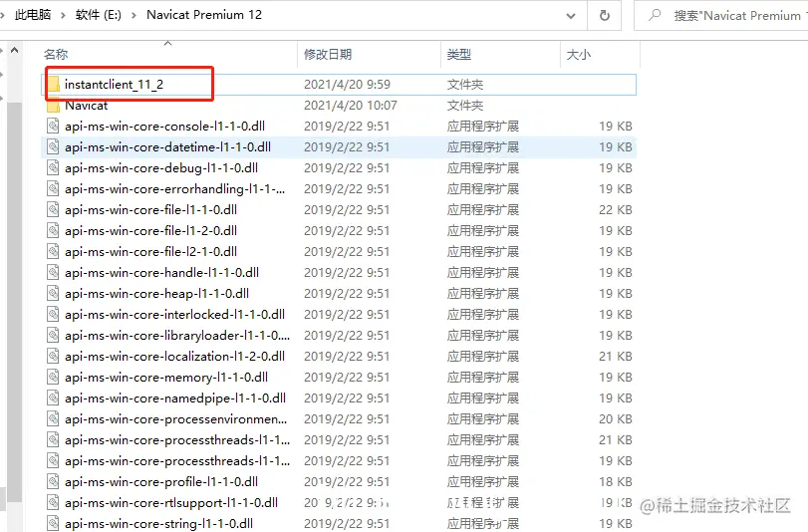Select api-ms-win-core-console-l1-1-0.dll name
Image resolution: width=808 pixels, height=532 pixels.
(165, 127)
